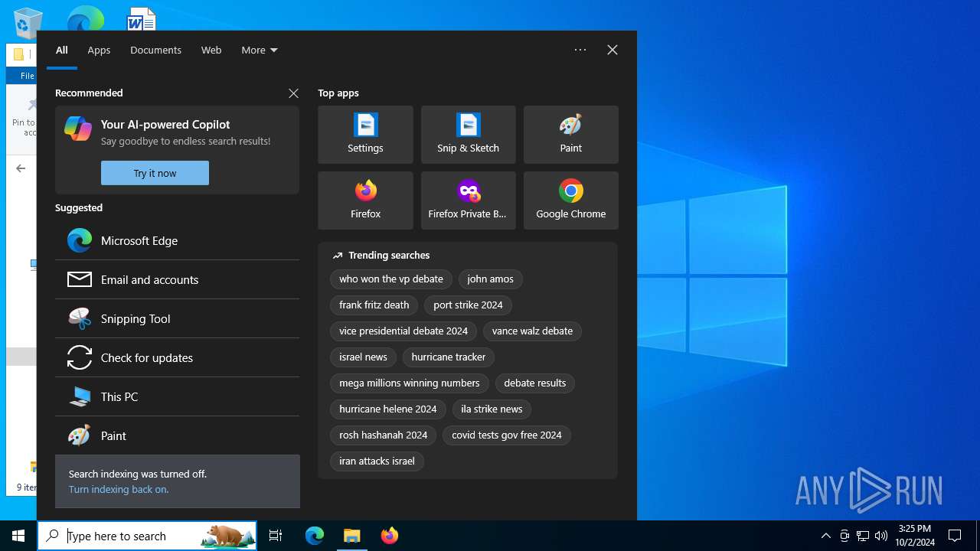Launch Google Chrome tile
Screen dimensions: 980x551
point(570,201)
